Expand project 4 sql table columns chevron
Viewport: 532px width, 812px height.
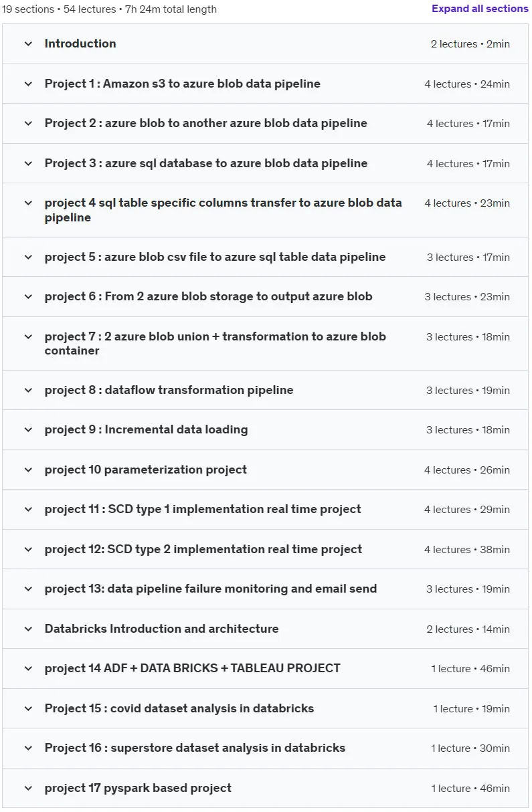click(x=28, y=203)
